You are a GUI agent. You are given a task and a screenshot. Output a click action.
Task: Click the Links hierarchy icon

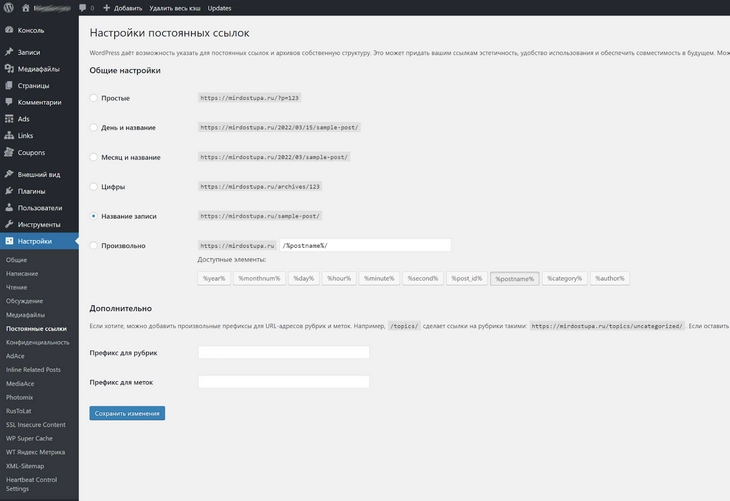tap(9, 135)
